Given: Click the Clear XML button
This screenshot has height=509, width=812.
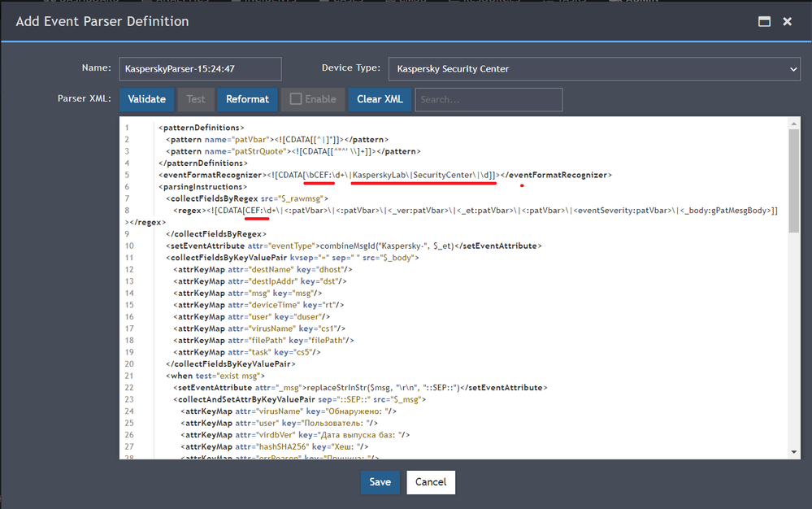Looking at the screenshot, I should coord(380,99).
